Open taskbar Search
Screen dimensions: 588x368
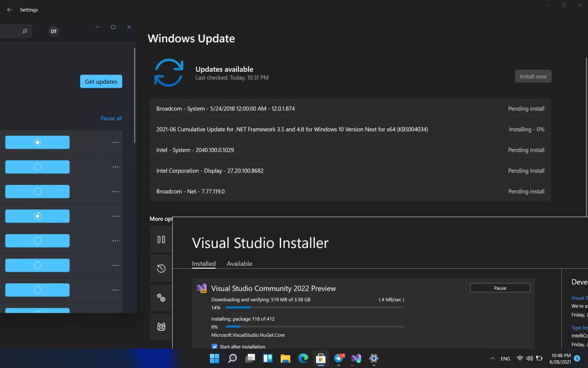point(232,358)
